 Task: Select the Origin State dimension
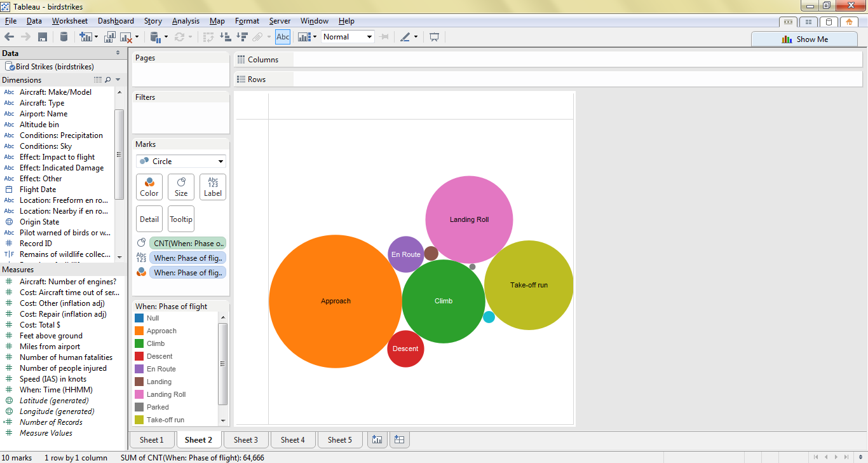point(39,222)
